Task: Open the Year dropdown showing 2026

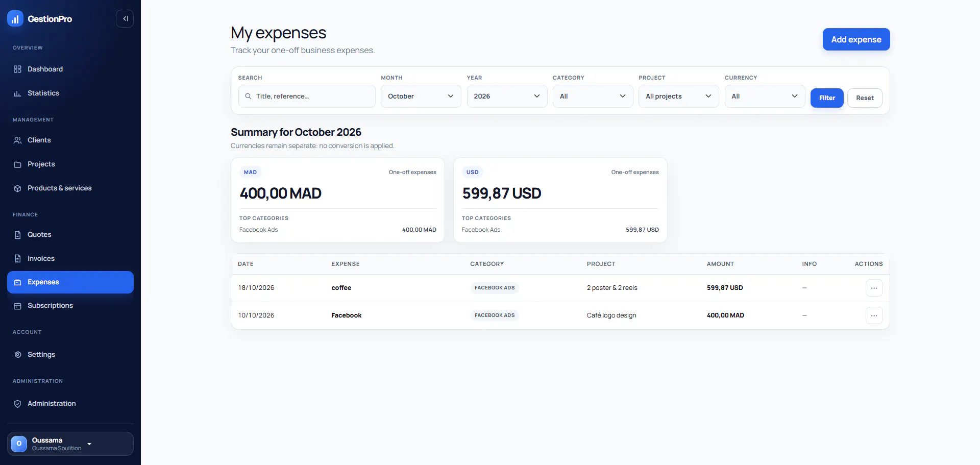Action: click(x=507, y=96)
